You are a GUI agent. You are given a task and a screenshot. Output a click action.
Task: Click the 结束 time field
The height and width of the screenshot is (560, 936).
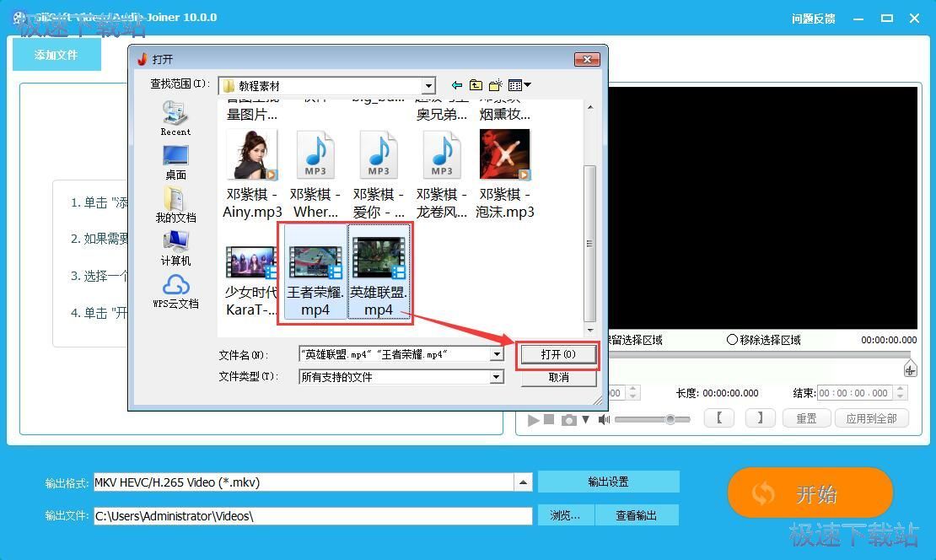point(855,393)
